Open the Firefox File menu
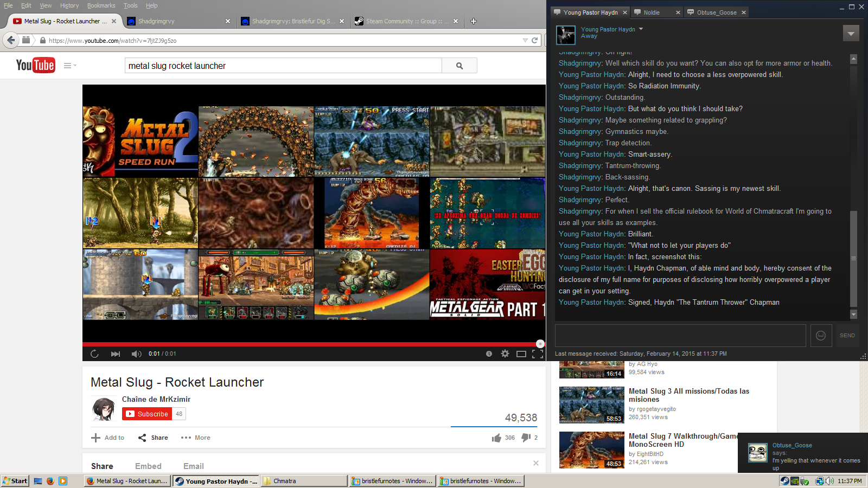The width and height of the screenshot is (868, 488). (x=8, y=5)
